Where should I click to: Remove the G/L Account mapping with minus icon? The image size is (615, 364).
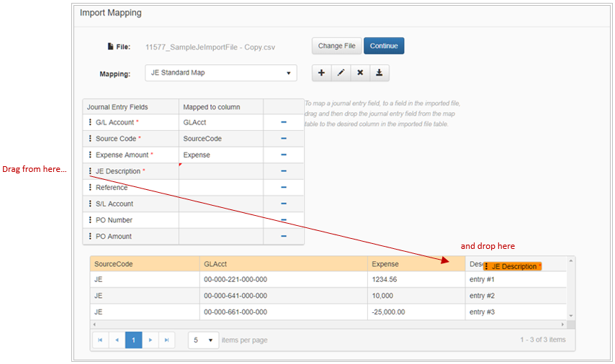pyautogui.click(x=283, y=122)
